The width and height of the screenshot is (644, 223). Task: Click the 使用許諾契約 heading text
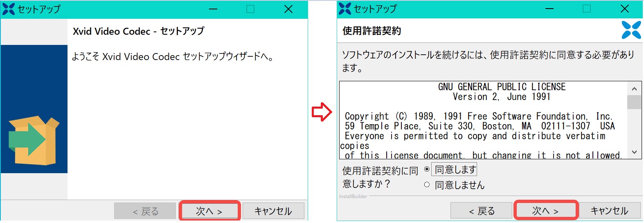pos(372,31)
